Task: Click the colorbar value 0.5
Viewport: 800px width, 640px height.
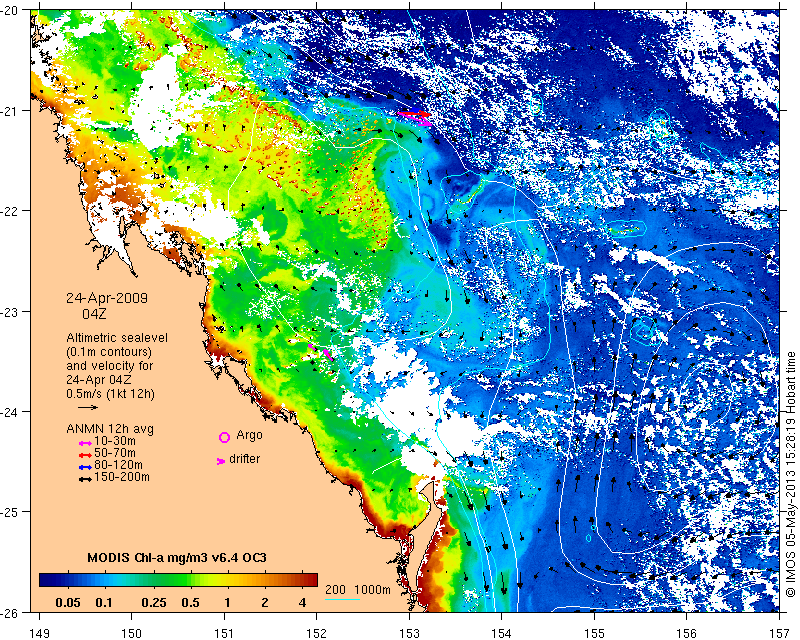Action: (x=190, y=602)
